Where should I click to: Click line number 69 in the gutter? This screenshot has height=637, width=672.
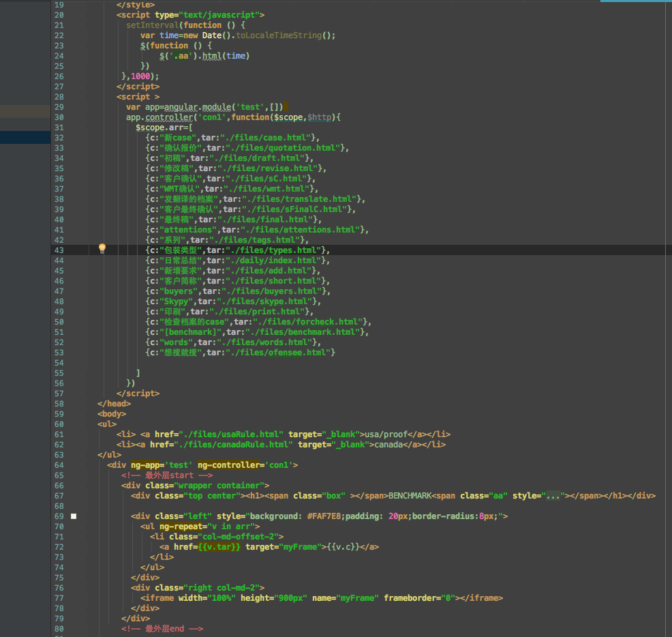(x=59, y=516)
